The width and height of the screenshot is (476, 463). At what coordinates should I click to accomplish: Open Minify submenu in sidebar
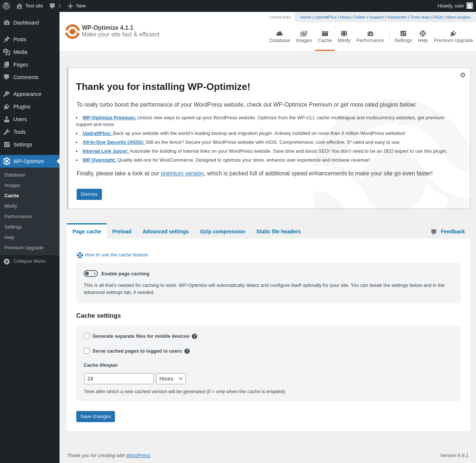point(30,206)
